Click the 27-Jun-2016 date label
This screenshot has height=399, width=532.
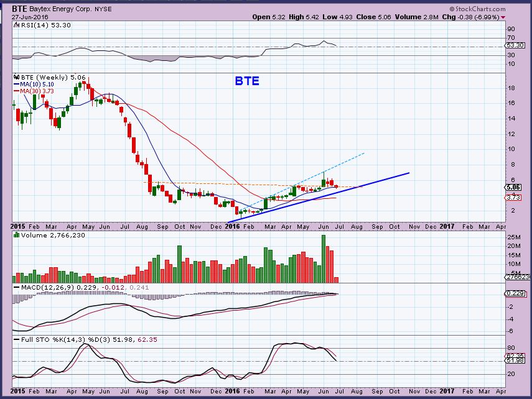30,17
